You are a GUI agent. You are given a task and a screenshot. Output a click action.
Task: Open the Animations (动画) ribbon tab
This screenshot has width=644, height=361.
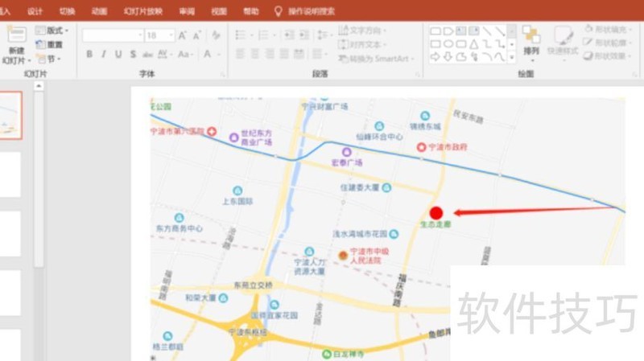point(99,11)
